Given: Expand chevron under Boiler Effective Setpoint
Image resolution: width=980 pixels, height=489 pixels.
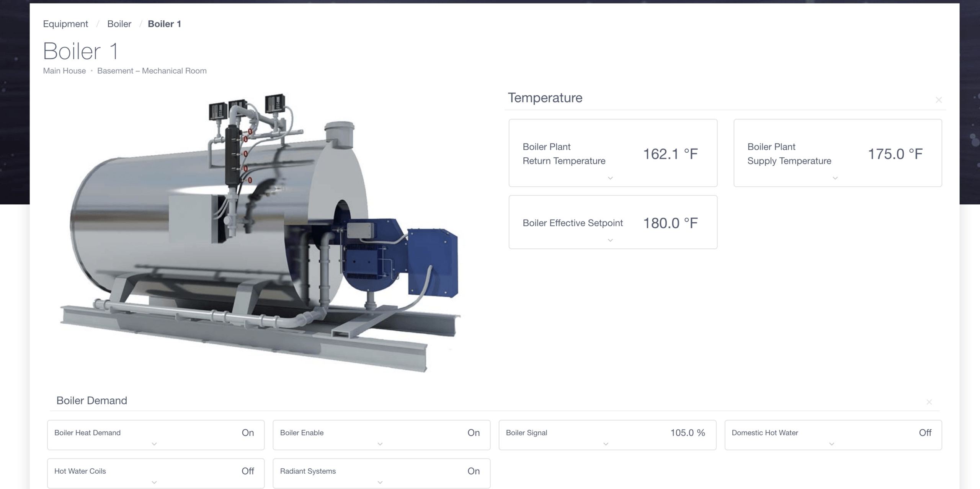Looking at the screenshot, I should click(x=610, y=240).
